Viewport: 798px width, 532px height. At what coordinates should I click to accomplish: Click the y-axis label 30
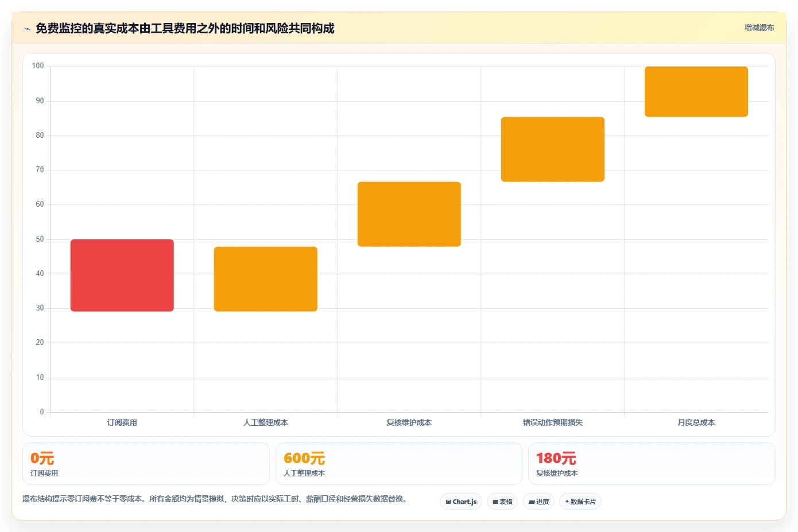click(40, 308)
